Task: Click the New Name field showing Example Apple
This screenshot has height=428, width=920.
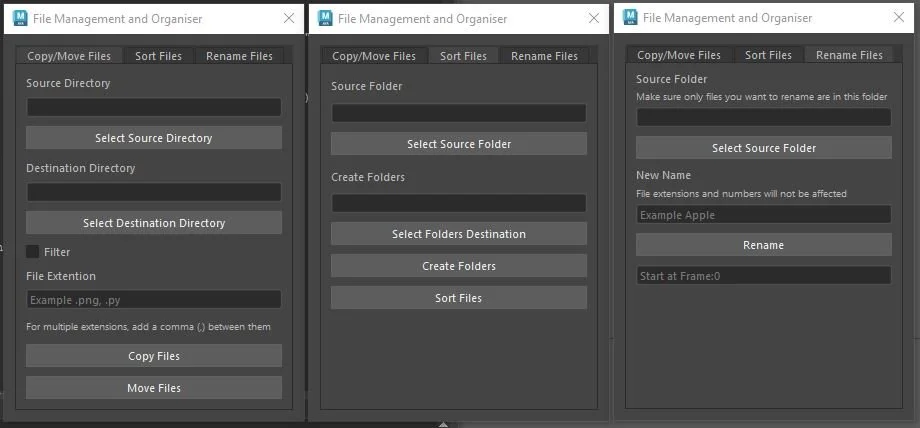Action: point(764,214)
